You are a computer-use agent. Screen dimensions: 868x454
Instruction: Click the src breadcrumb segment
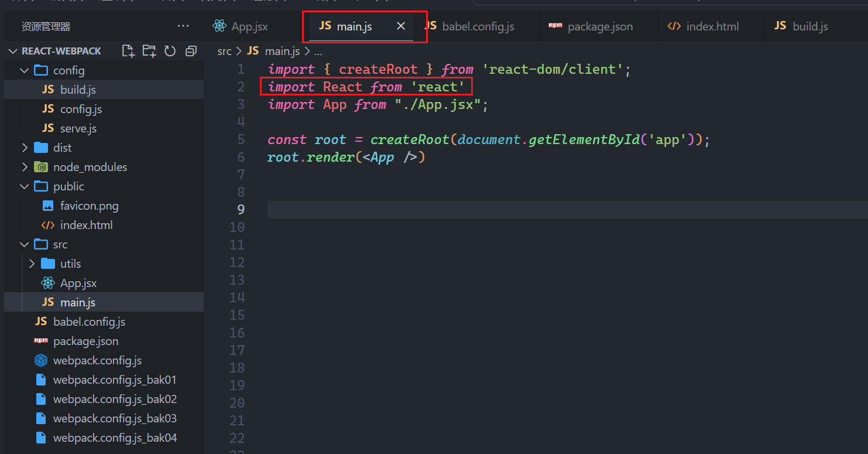click(224, 51)
